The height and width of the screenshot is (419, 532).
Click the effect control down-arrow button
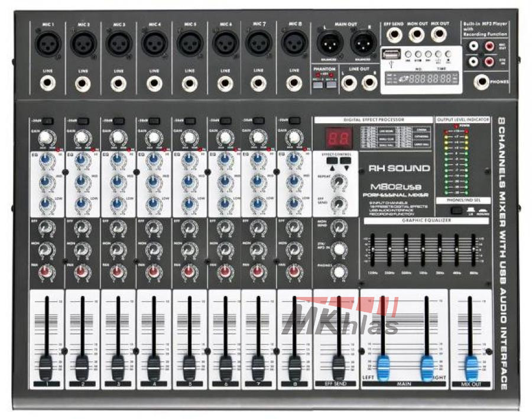[x=345, y=161]
